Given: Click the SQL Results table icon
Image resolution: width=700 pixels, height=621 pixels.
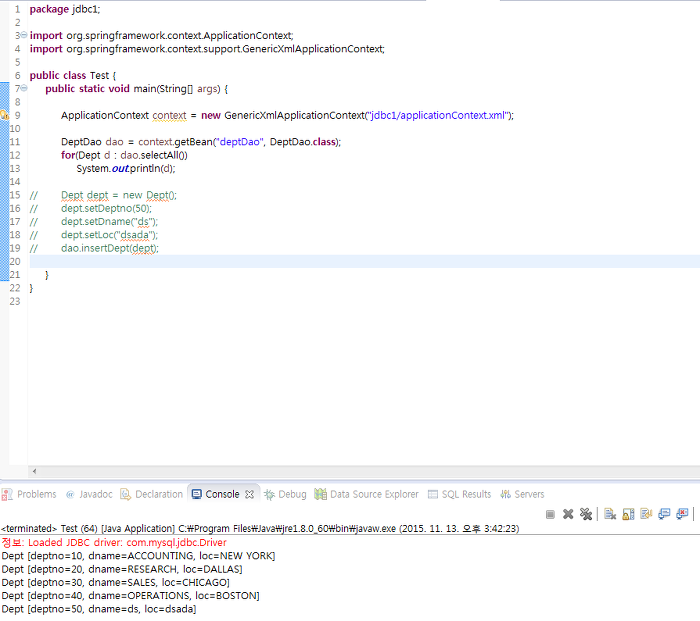Looking at the screenshot, I should (x=433, y=494).
